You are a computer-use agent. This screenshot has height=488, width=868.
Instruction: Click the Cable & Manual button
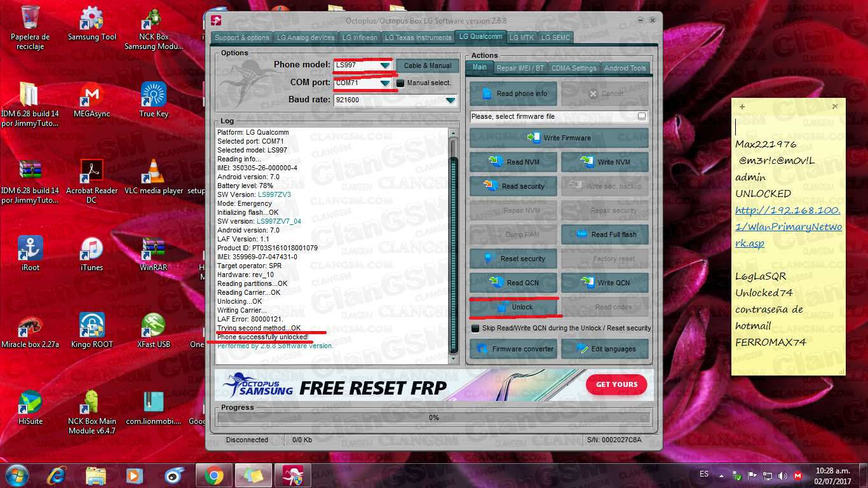tap(428, 65)
